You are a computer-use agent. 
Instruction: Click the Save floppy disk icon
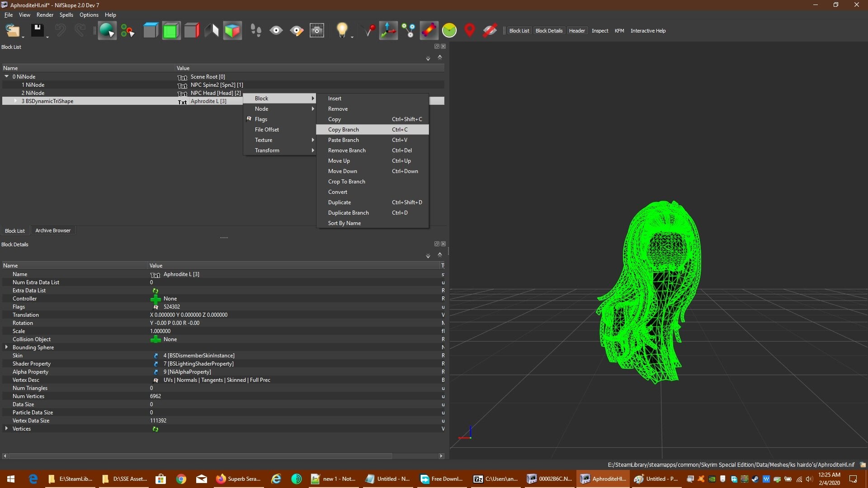click(37, 31)
